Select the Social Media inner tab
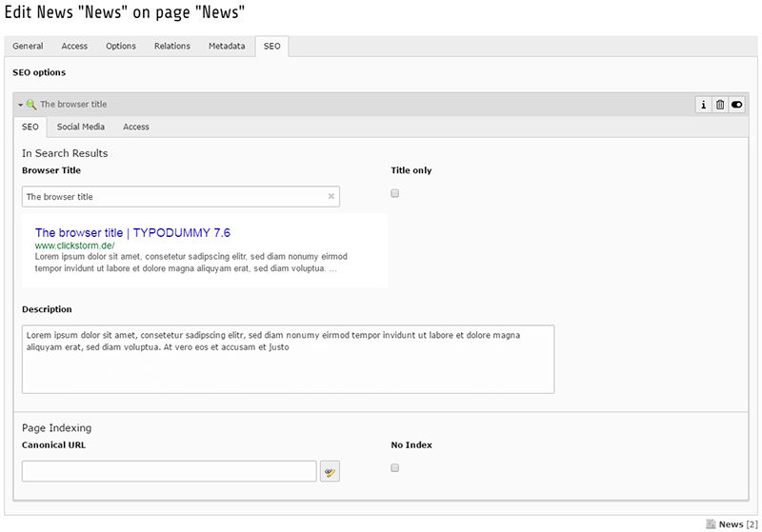Image resolution: width=762 pixels, height=532 pixels. pos(80,127)
